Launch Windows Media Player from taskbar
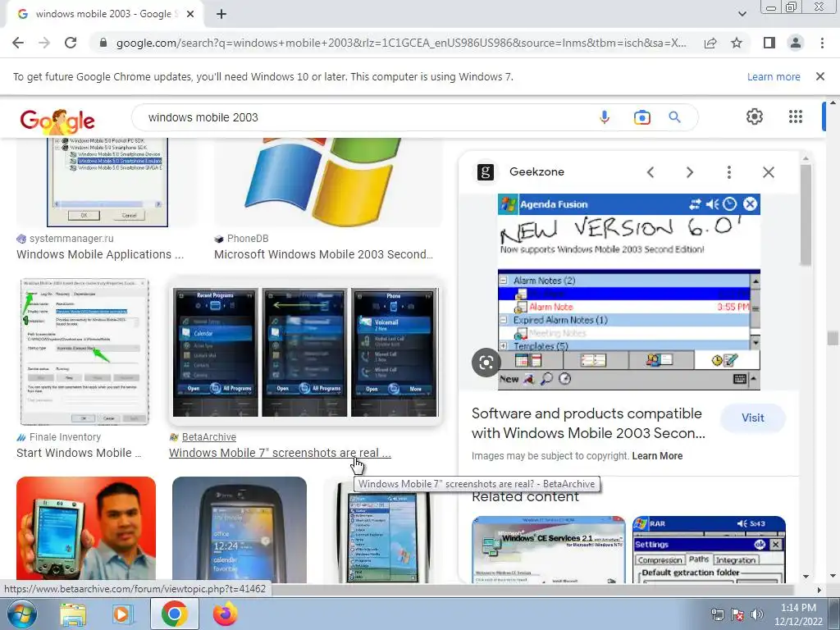 121,614
